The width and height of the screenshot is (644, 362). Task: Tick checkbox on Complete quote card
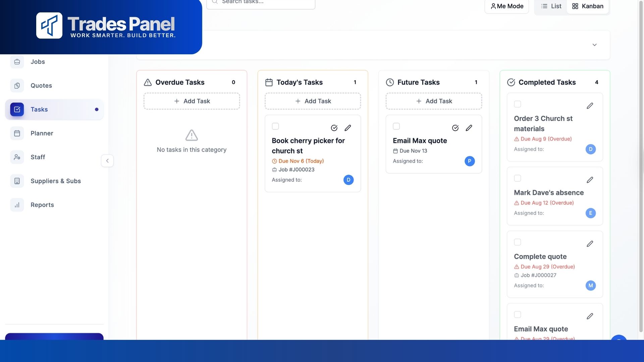tap(518, 242)
